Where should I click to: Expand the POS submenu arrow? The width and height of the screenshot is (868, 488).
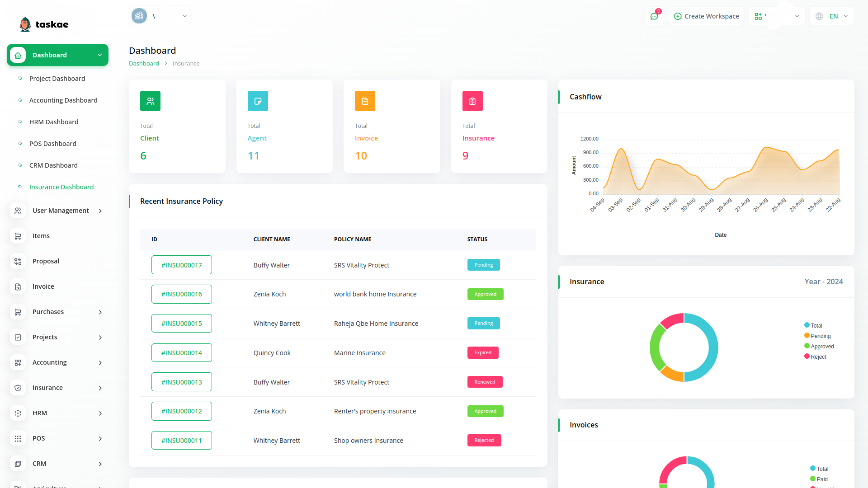point(100,439)
